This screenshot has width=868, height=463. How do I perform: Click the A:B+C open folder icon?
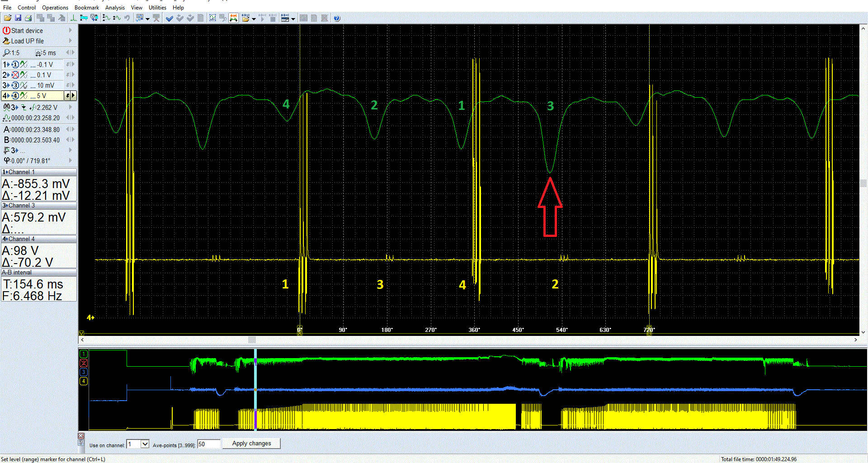(245, 18)
